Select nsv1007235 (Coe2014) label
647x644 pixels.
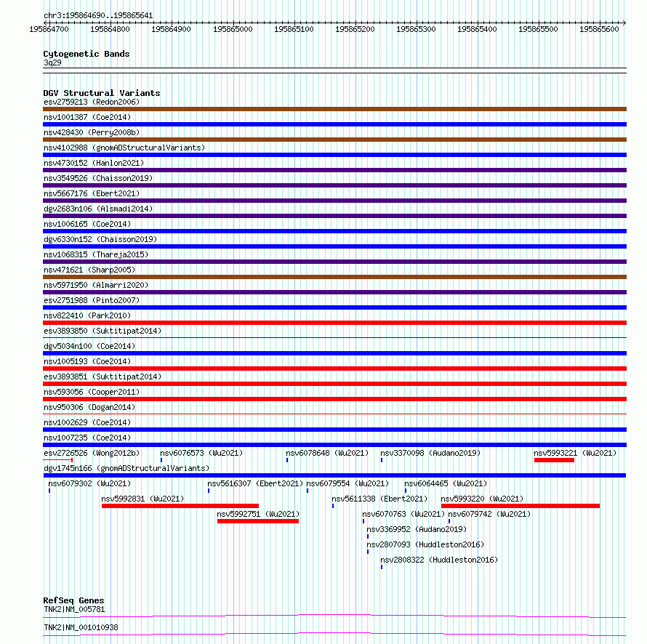coord(87,438)
